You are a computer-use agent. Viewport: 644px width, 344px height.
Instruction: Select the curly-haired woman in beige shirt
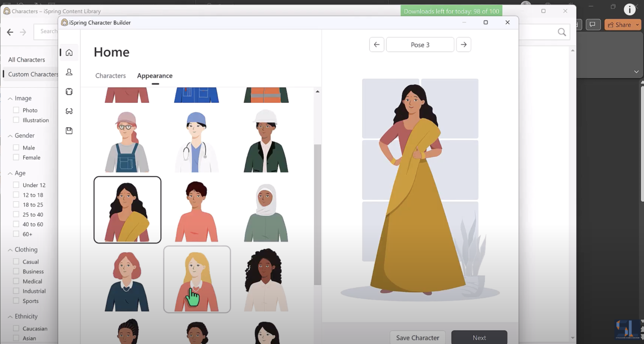[266, 280]
